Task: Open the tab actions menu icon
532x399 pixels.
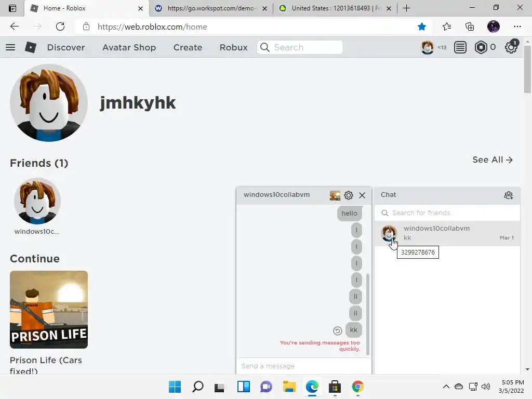Action: pos(12,8)
